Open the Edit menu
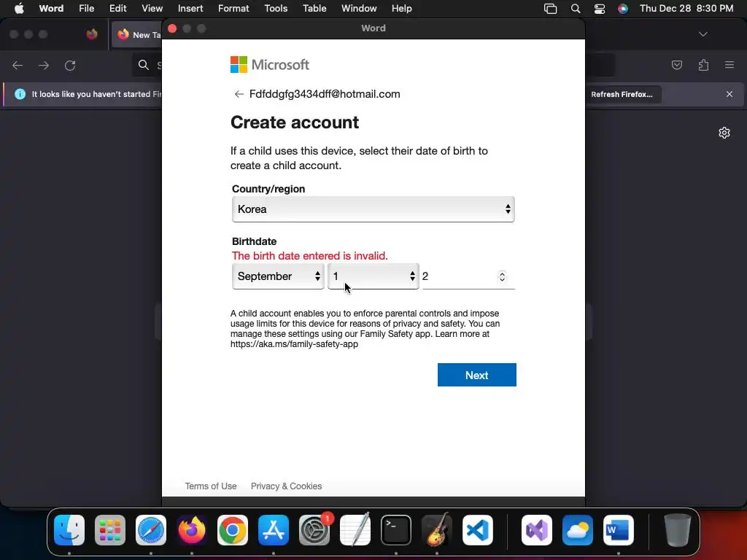 117,9
